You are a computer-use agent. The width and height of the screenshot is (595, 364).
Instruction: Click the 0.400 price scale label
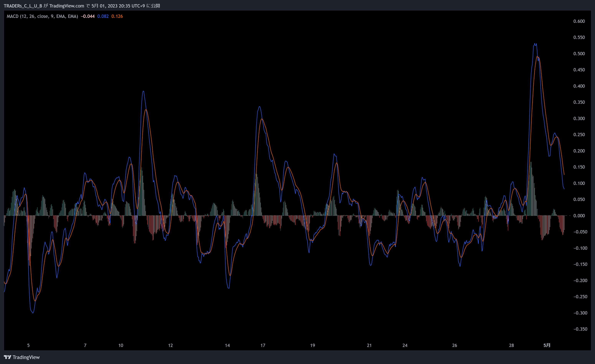coord(579,86)
